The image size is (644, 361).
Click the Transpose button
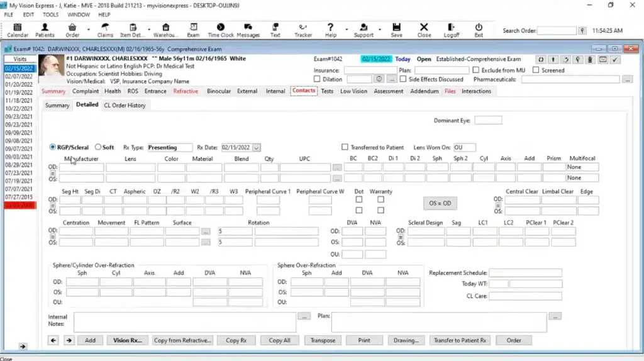tap(323, 340)
